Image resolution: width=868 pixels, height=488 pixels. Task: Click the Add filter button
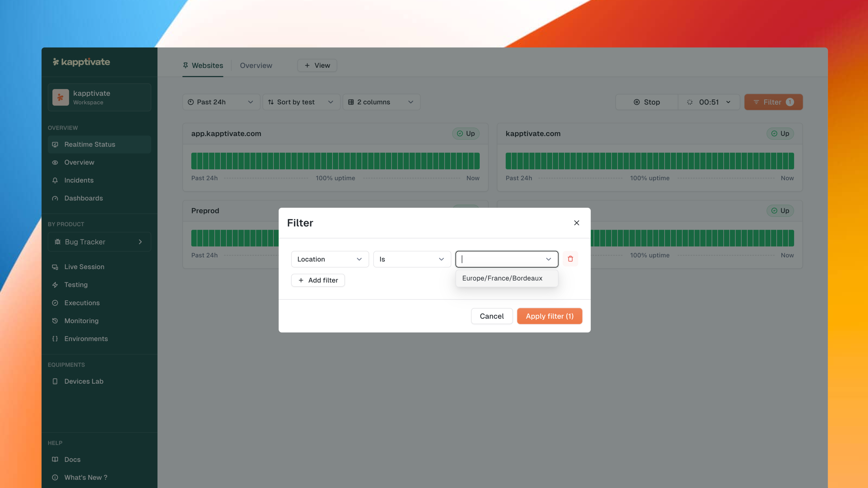[318, 280]
